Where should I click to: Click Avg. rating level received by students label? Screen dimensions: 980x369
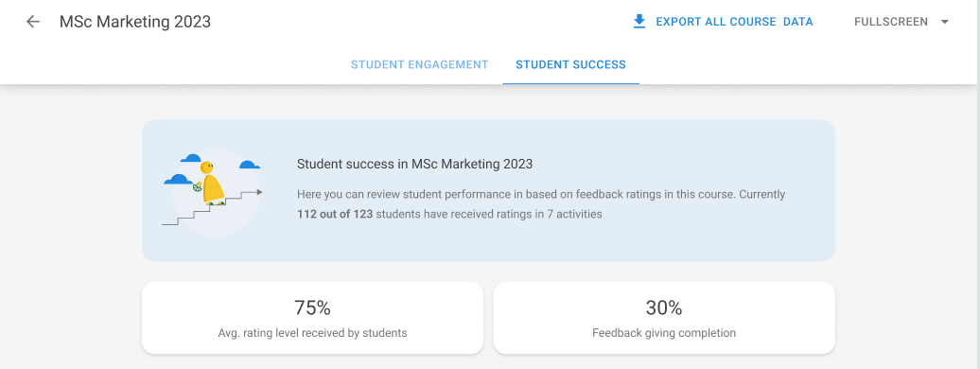[312, 333]
